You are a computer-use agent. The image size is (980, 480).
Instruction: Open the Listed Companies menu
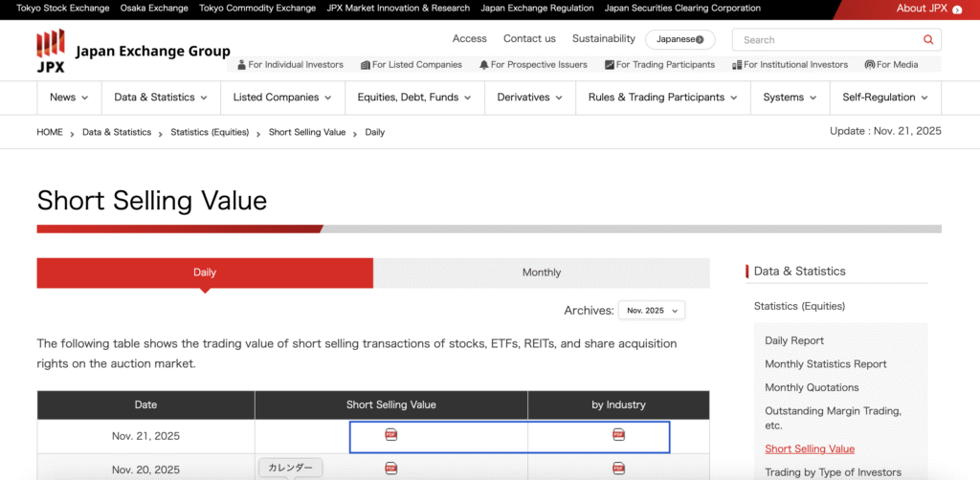(x=282, y=98)
